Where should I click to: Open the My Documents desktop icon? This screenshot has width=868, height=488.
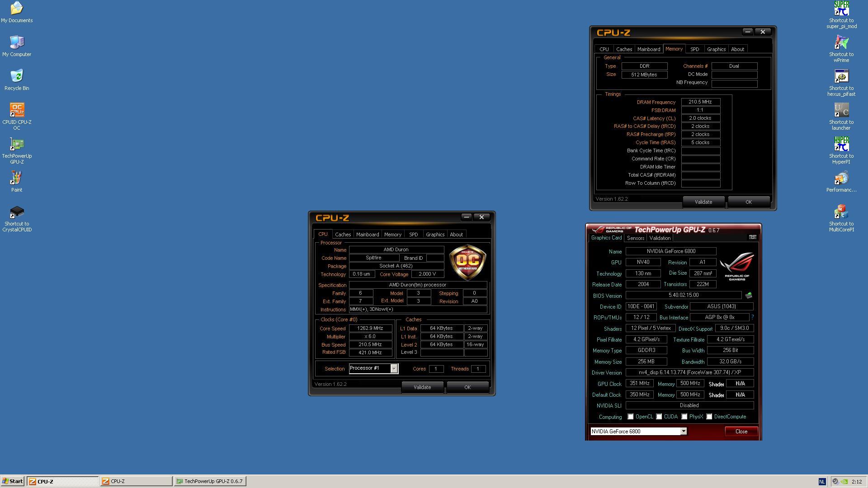pos(17,12)
